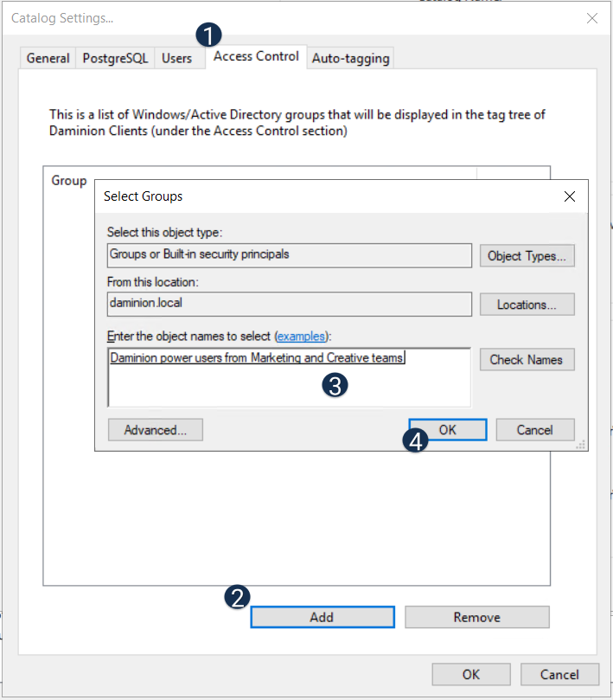613x700 pixels.
Task: Open the Object Types dialog
Action: point(527,256)
